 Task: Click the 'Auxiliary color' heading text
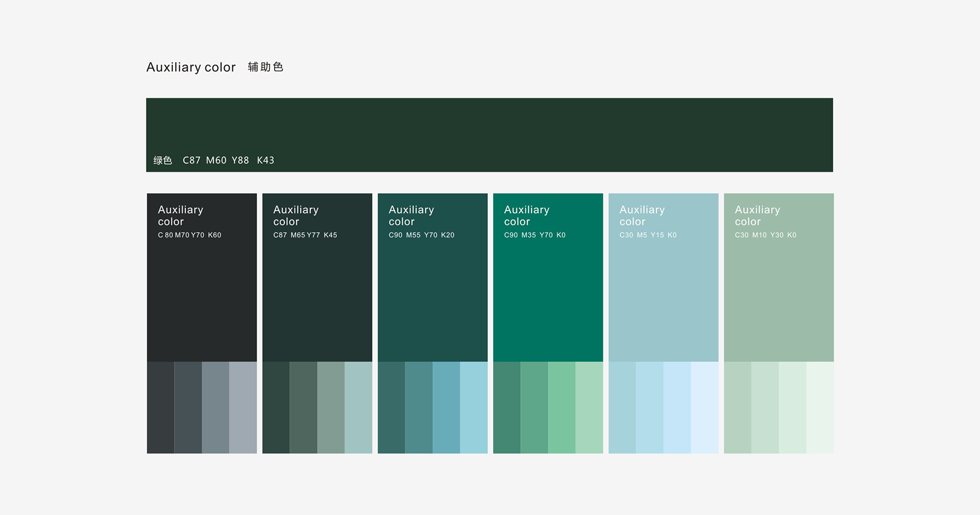(191, 67)
